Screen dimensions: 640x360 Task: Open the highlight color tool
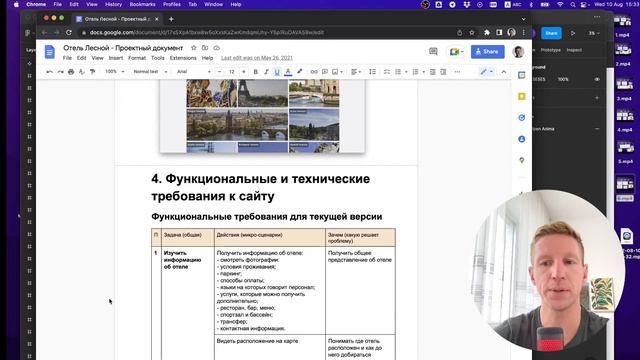[300, 72]
